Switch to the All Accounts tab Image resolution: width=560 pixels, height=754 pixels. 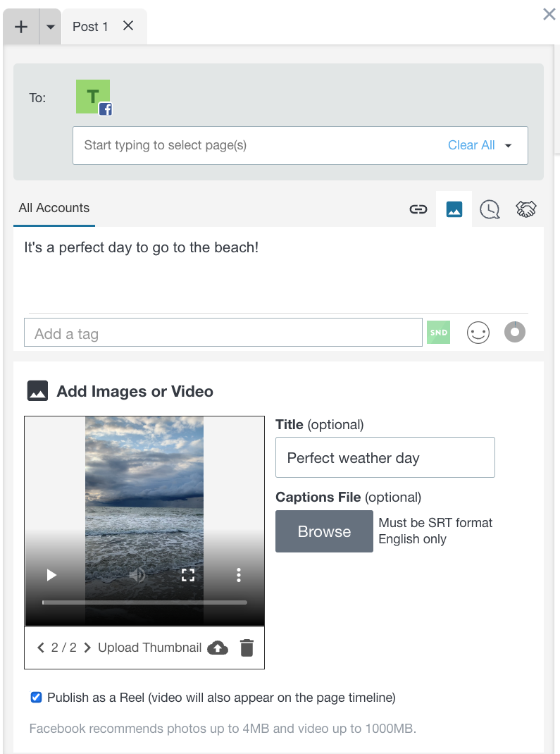pyautogui.click(x=54, y=208)
